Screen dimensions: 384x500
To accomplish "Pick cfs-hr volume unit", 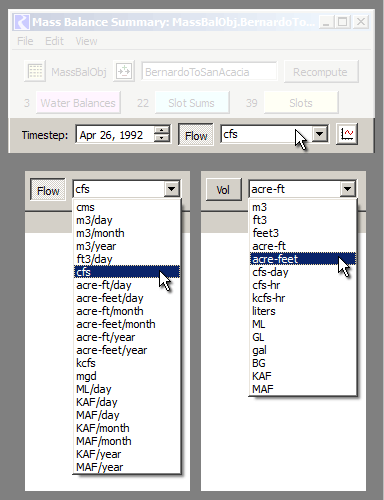I will 303,285.
